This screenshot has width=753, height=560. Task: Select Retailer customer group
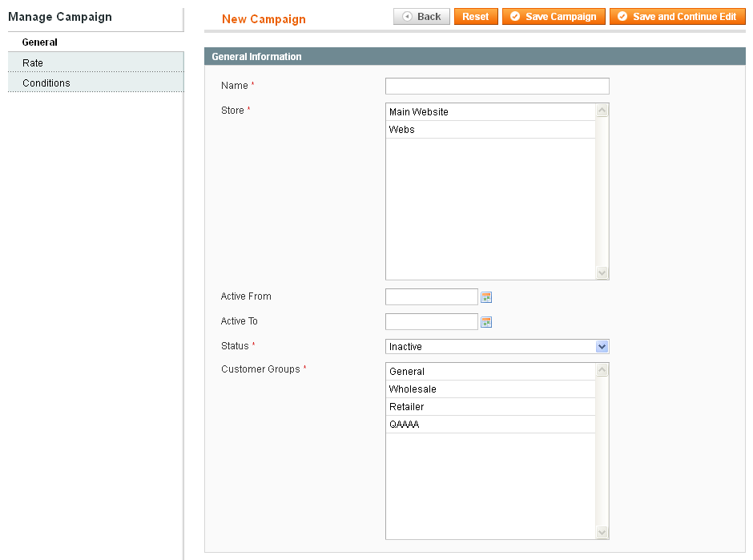click(x=490, y=407)
